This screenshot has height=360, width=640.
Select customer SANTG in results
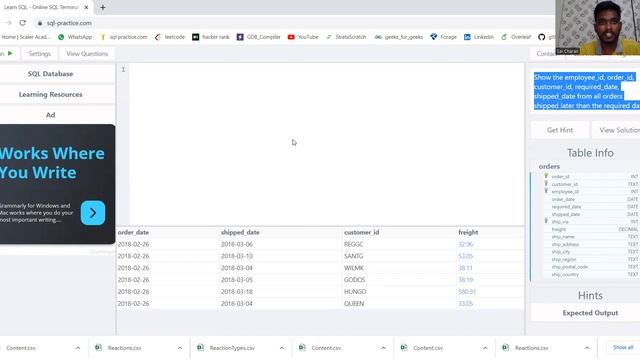coord(353,256)
